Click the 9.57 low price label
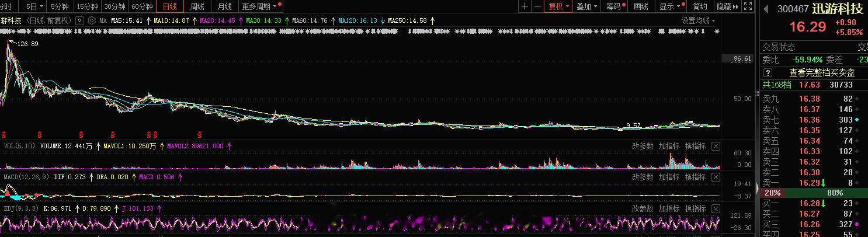Screen dimensions: 868x237 [634, 126]
